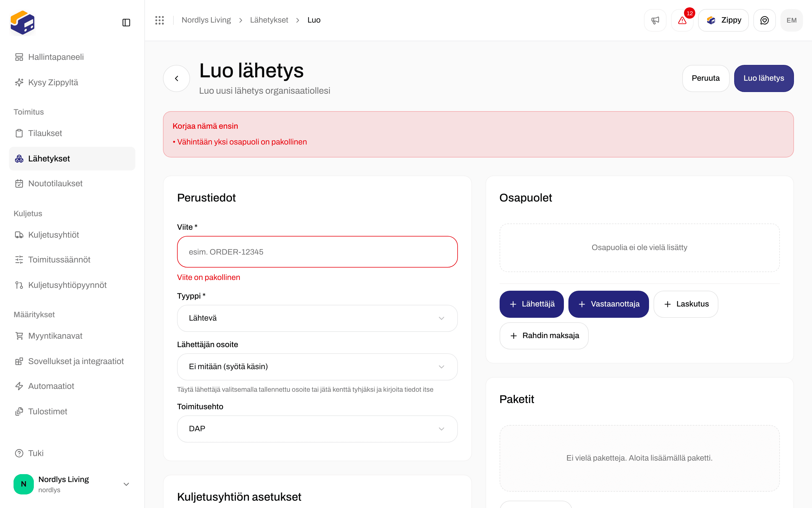Open EM user avatar menu
This screenshot has height=508, width=812.
coord(791,20)
